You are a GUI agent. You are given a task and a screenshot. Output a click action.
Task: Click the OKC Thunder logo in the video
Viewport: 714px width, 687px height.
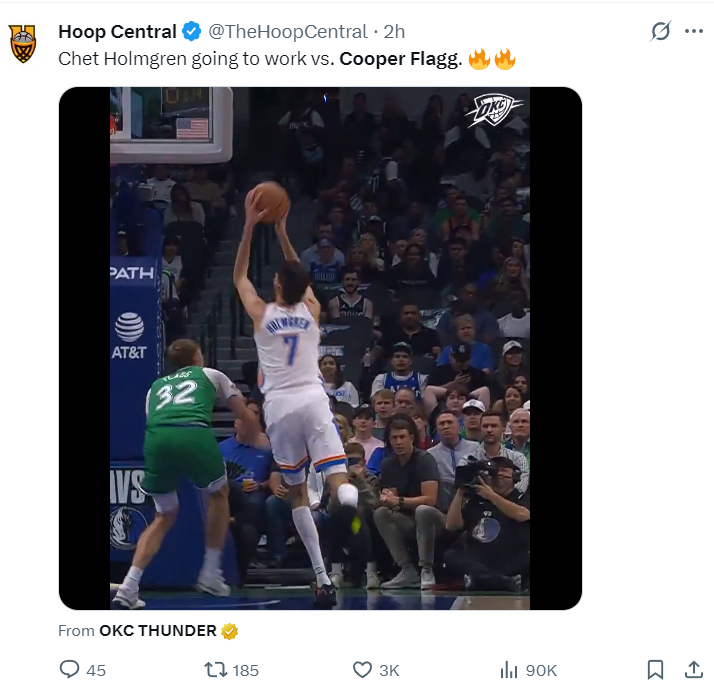(x=494, y=110)
